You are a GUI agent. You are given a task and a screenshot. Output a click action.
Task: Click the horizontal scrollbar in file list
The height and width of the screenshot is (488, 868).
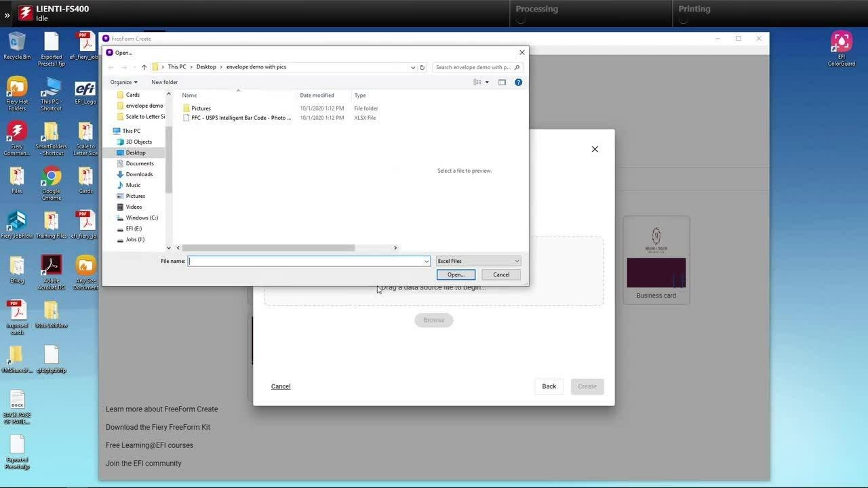[x=268, y=247]
